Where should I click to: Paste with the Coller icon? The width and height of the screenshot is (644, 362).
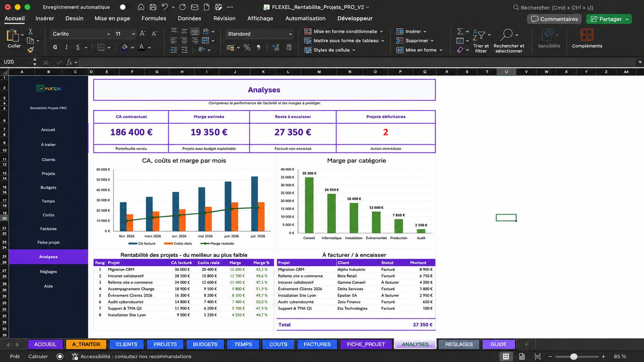(13, 36)
